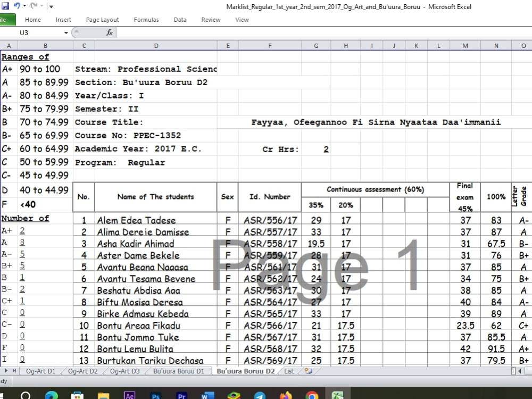Viewport: 532px width, 399px height.
Task: Open Firefox from taskbar
Action: coord(286,396)
